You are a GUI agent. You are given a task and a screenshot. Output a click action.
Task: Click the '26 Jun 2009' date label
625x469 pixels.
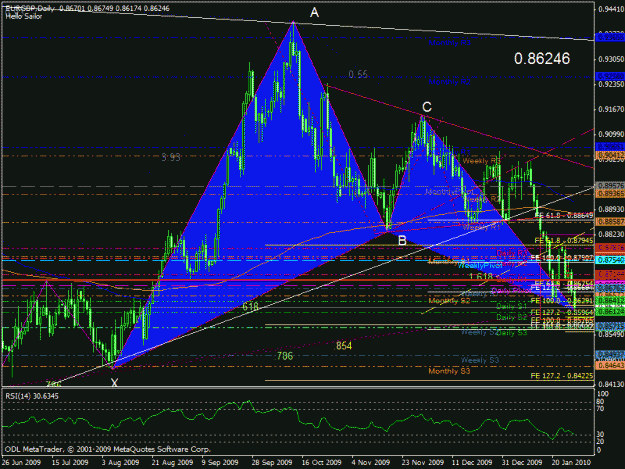pos(21,462)
